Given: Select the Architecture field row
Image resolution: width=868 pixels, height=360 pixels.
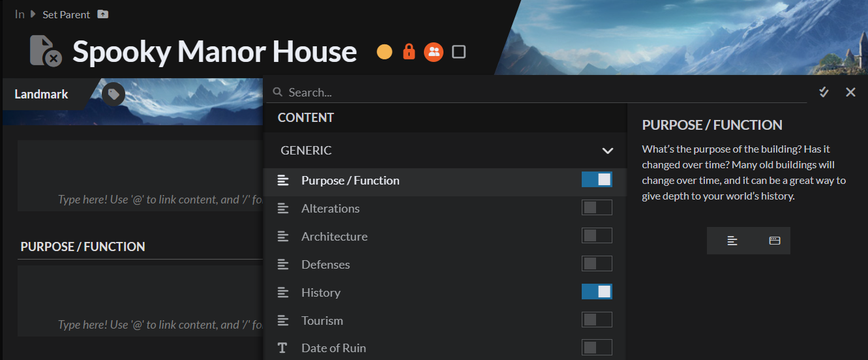Looking at the screenshot, I should point(445,237).
